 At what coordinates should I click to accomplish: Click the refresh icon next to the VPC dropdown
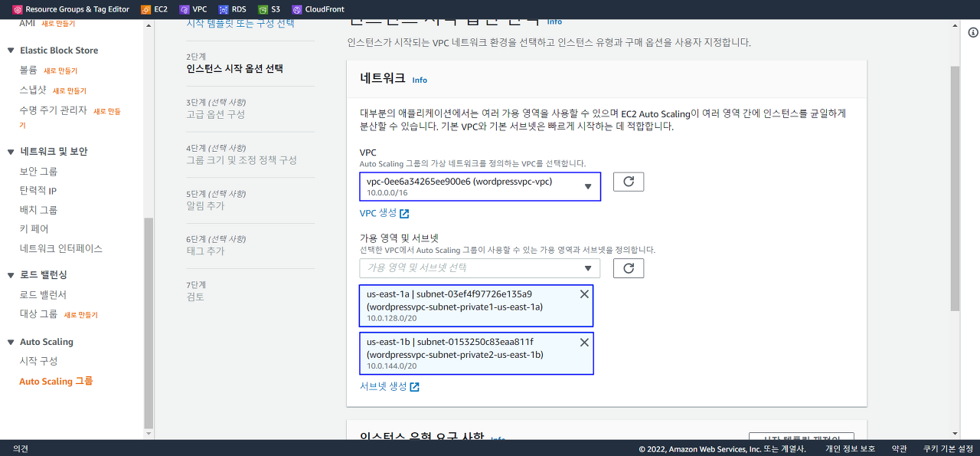pos(629,182)
